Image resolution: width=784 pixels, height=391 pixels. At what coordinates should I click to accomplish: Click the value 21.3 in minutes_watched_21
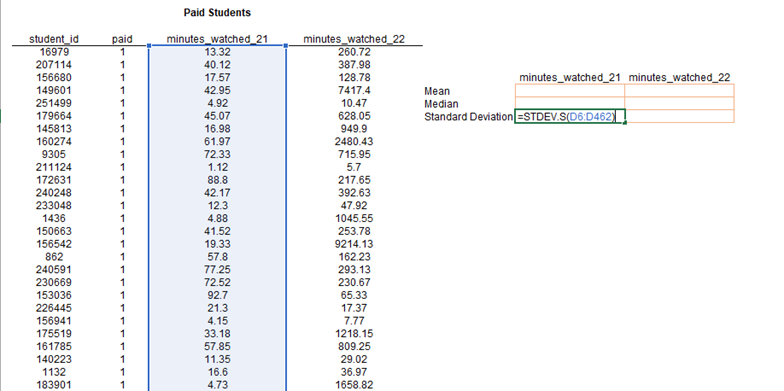click(217, 308)
